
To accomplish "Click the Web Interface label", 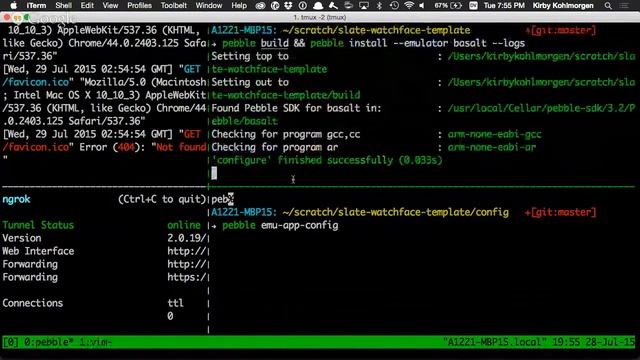I will [x=38, y=251].
